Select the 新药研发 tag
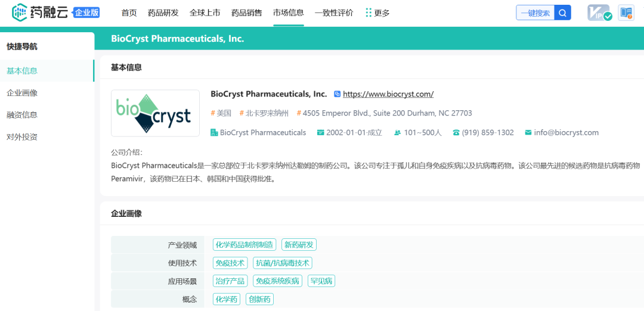 (299, 245)
